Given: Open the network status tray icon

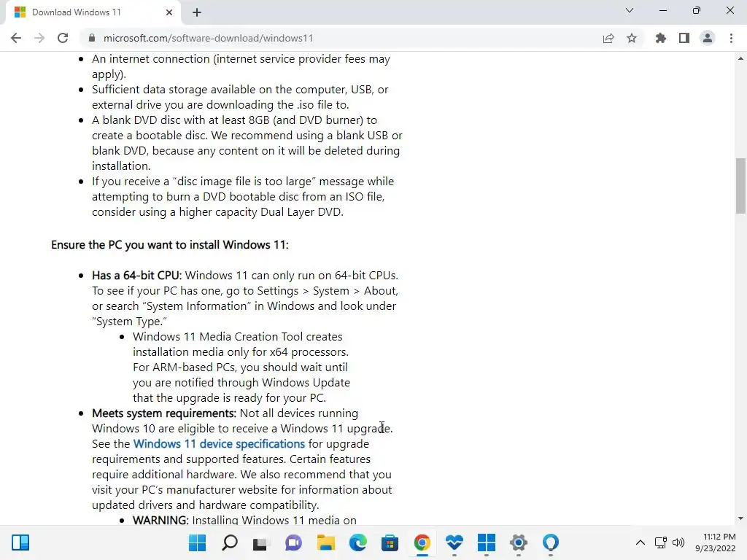Looking at the screenshot, I should 660,542.
